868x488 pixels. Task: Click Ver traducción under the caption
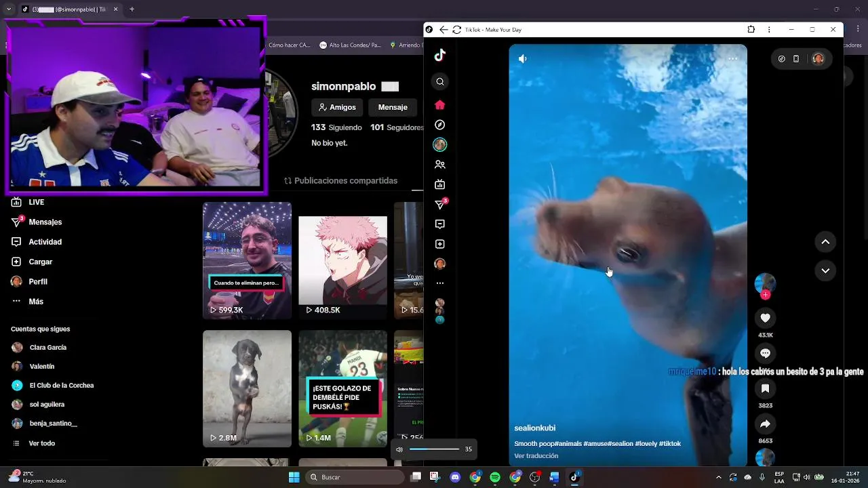click(x=536, y=456)
